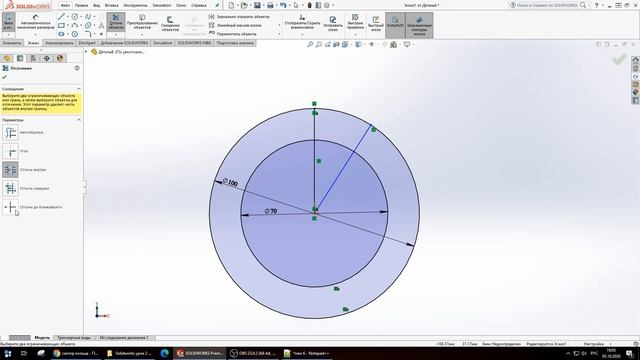Select the Polygon sketch tool
The image size is (640, 360).
pyautogui.click(x=75, y=34)
